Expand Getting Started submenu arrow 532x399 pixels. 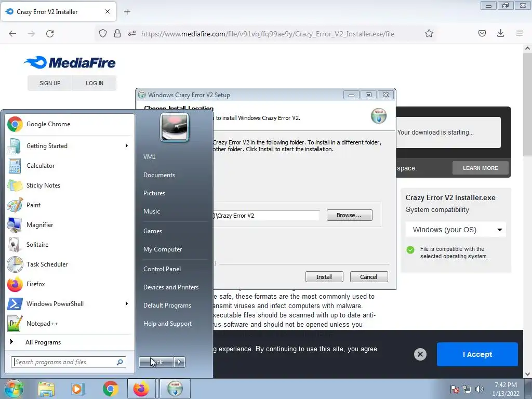(127, 146)
